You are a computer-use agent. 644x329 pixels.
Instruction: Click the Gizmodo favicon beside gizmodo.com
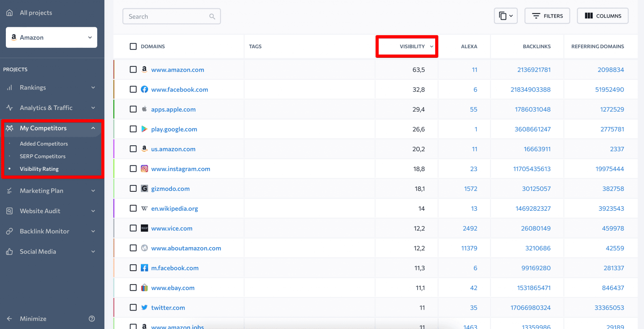(144, 188)
